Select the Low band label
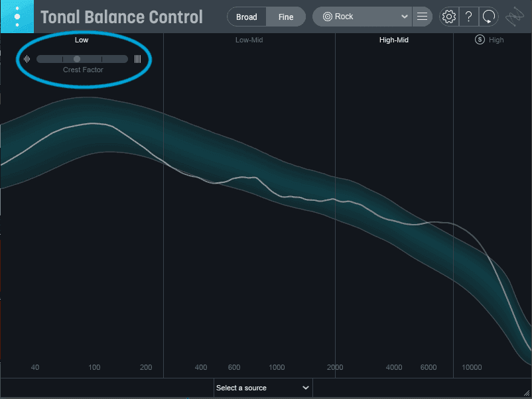This screenshot has height=399, width=532. pos(82,40)
